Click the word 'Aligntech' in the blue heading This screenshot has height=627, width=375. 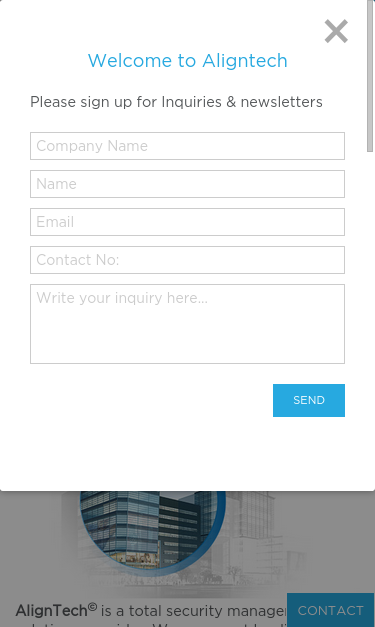245,61
